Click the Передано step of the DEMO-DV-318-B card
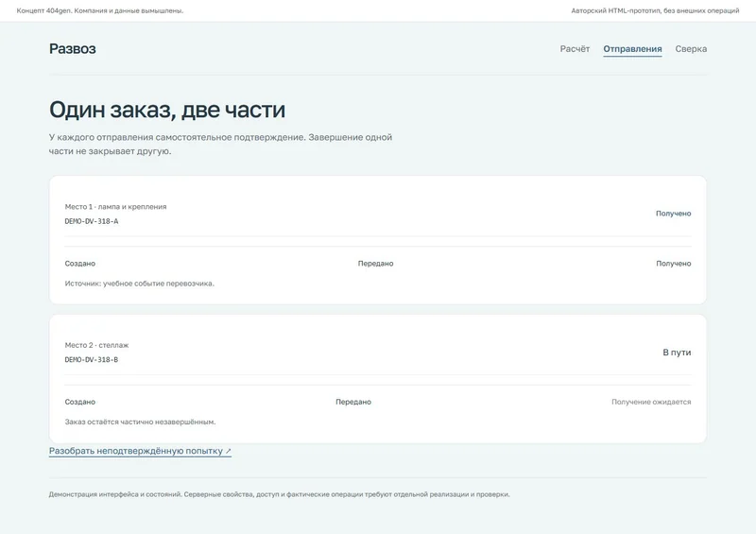Viewport: 756px width, 534px height. [x=353, y=402]
